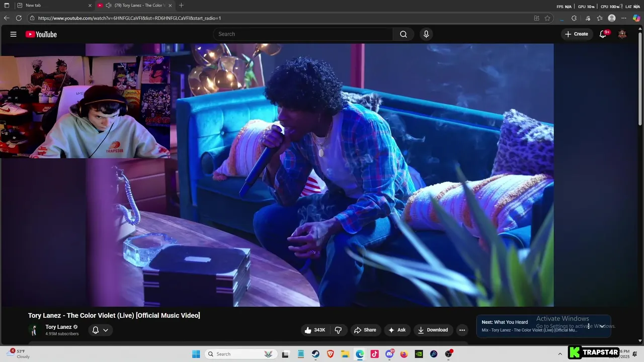Go back with browser back arrow
The image size is (644, 362).
(x=7, y=18)
